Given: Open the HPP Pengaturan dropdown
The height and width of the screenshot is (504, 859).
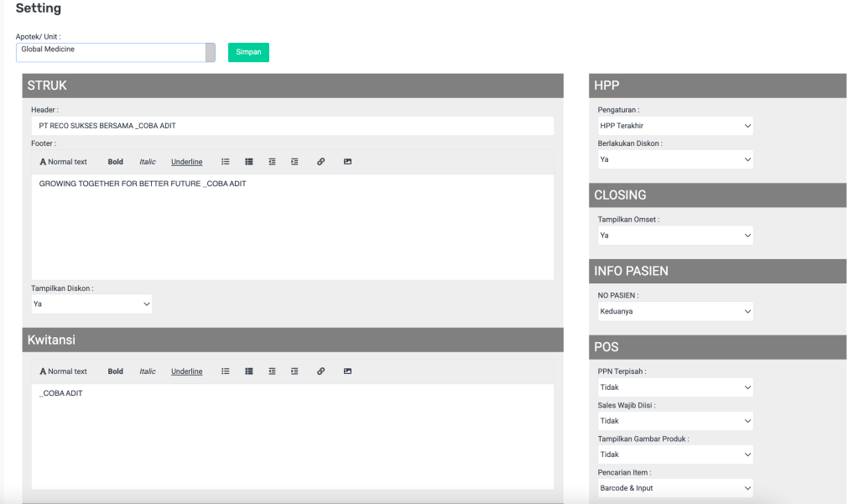Looking at the screenshot, I should point(674,126).
